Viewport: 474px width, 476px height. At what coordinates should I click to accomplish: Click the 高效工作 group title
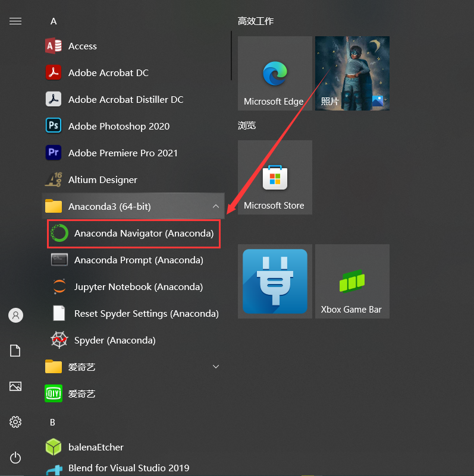(256, 21)
